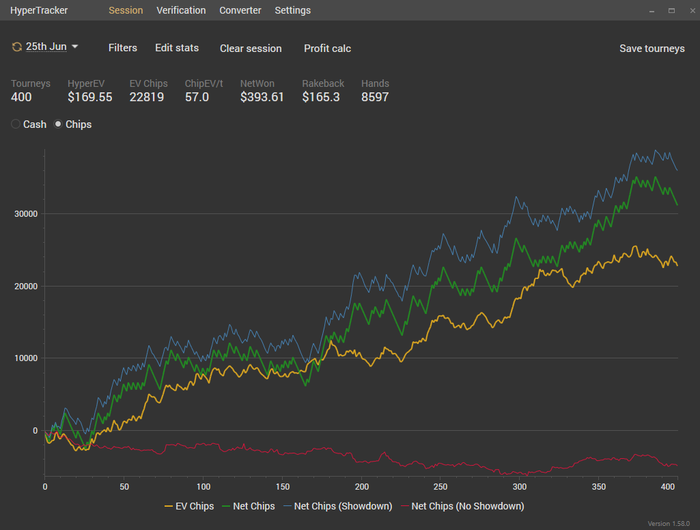Open the Verification tab
700x530 pixels.
click(x=181, y=10)
